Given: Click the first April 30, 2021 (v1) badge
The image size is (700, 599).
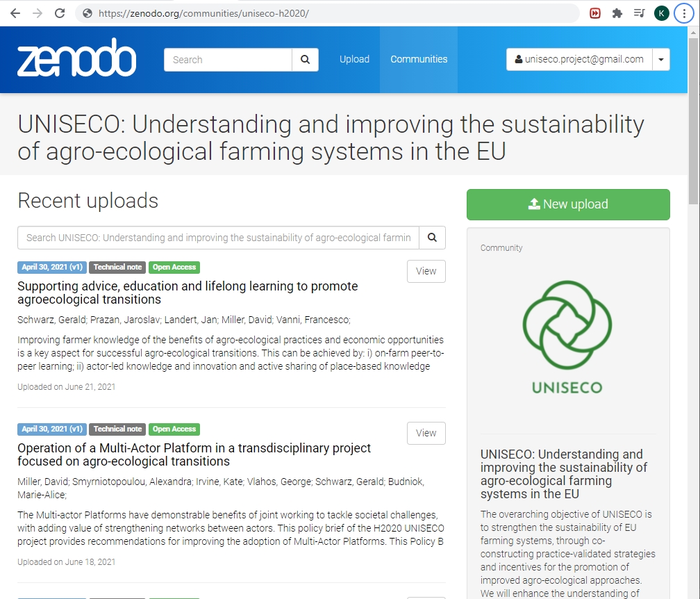Looking at the screenshot, I should [x=52, y=267].
